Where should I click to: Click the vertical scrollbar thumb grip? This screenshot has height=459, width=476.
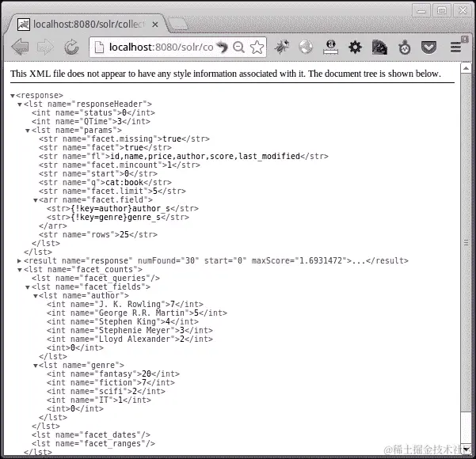point(466,242)
